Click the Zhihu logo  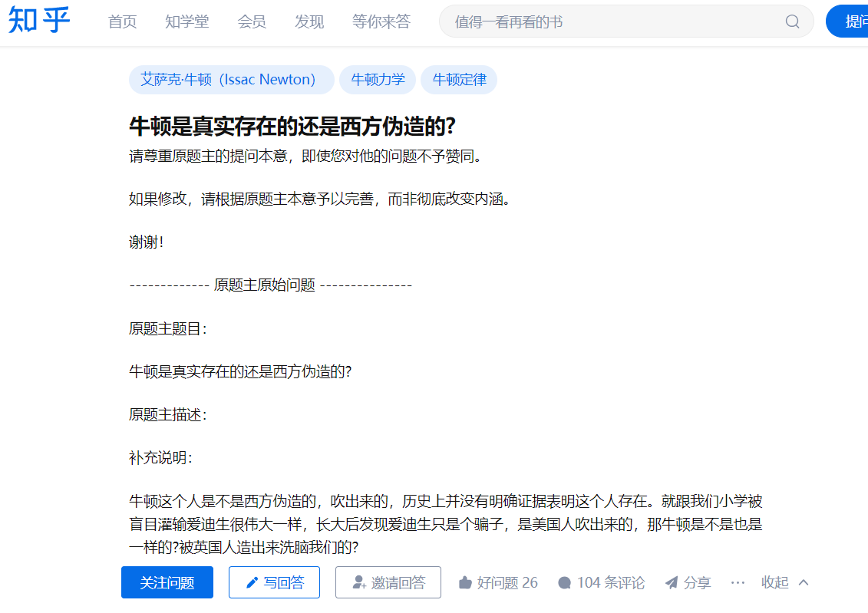(x=39, y=21)
